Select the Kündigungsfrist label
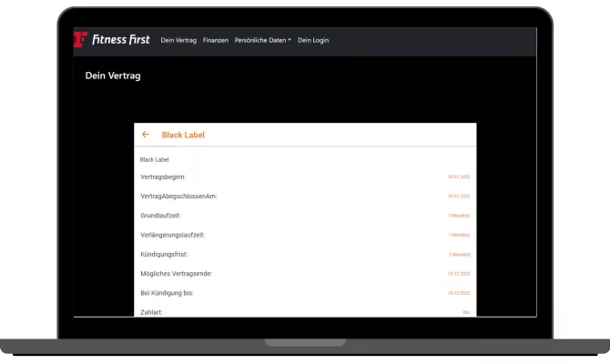This screenshot has height=364, width=610. point(164,254)
